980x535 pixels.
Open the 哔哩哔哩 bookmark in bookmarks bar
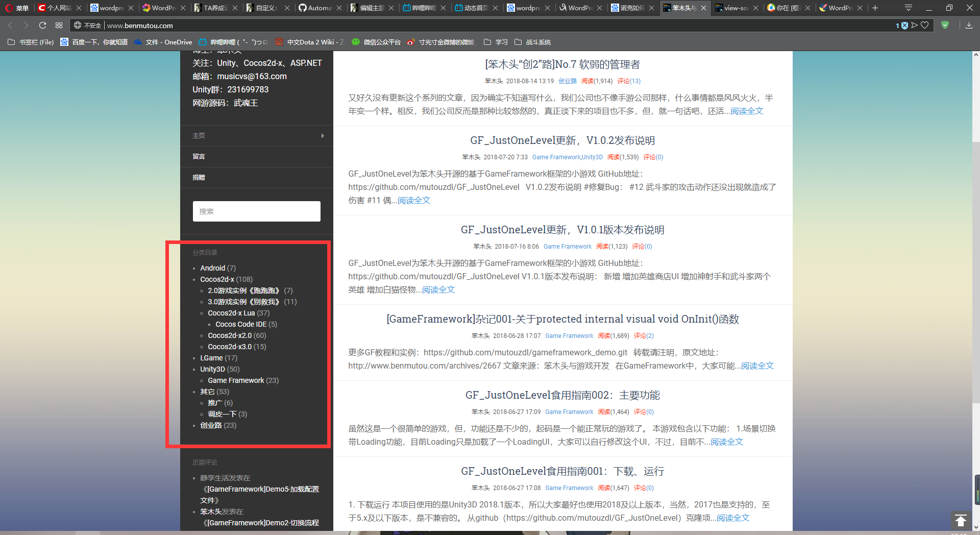233,42
